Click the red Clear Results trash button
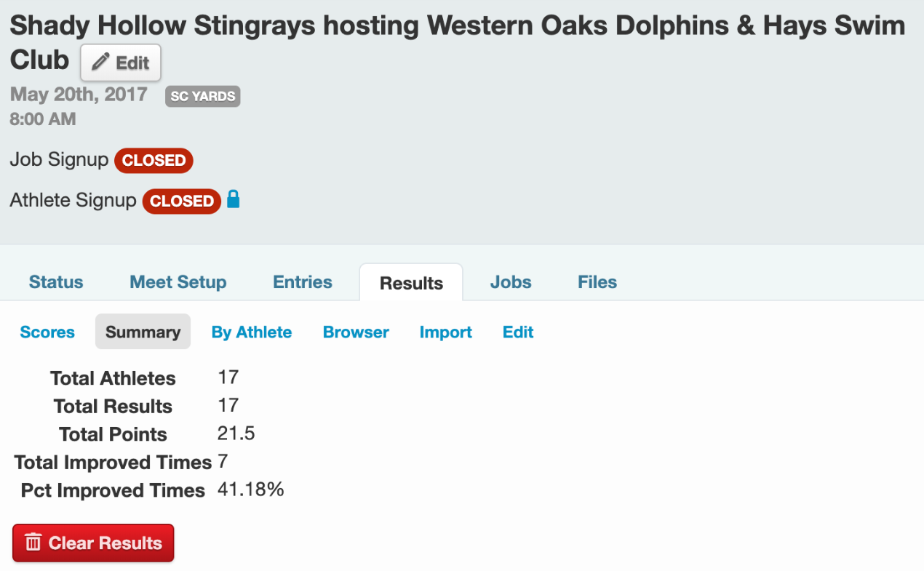 [93, 543]
